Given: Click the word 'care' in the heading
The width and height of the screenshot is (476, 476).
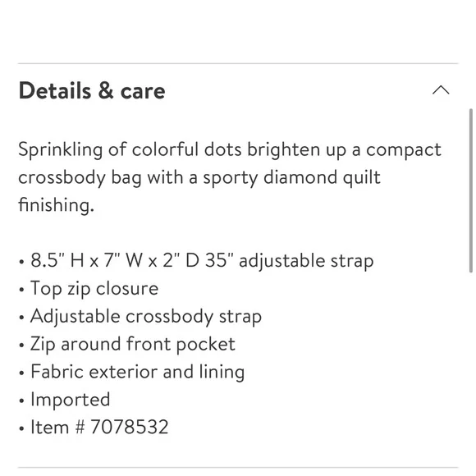Looking at the screenshot, I should pyautogui.click(x=143, y=92).
